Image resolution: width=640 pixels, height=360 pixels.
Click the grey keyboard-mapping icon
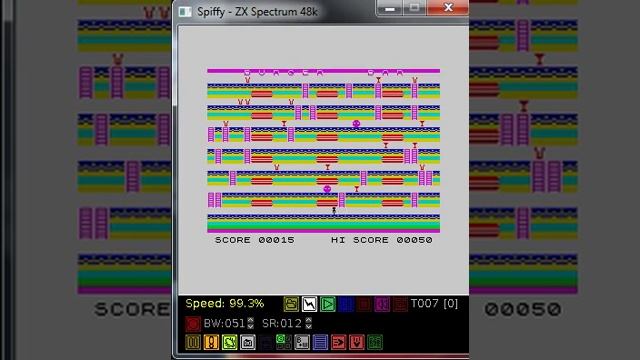click(x=302, y=342)
